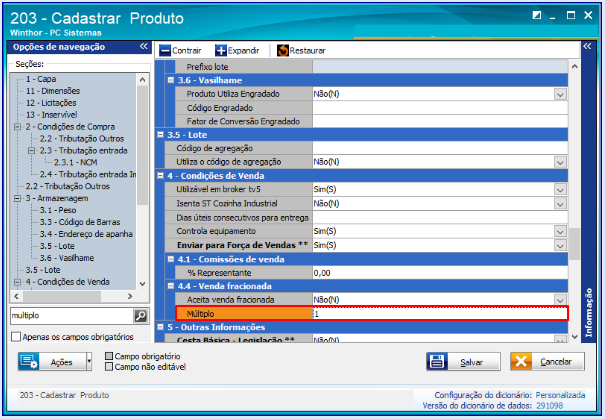Open Aceita venda fracionada dropdown
This screenshot has height=419, width=605.
560,300
